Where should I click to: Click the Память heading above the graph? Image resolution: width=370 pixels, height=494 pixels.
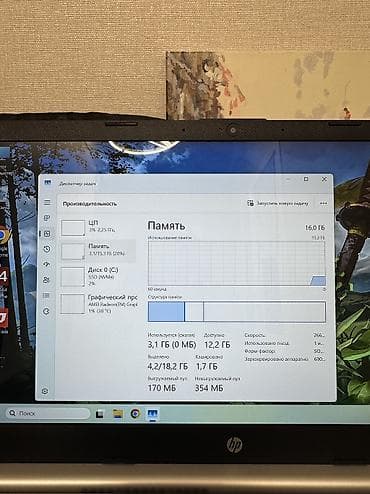pyautogui.click(x=166, y=226)
